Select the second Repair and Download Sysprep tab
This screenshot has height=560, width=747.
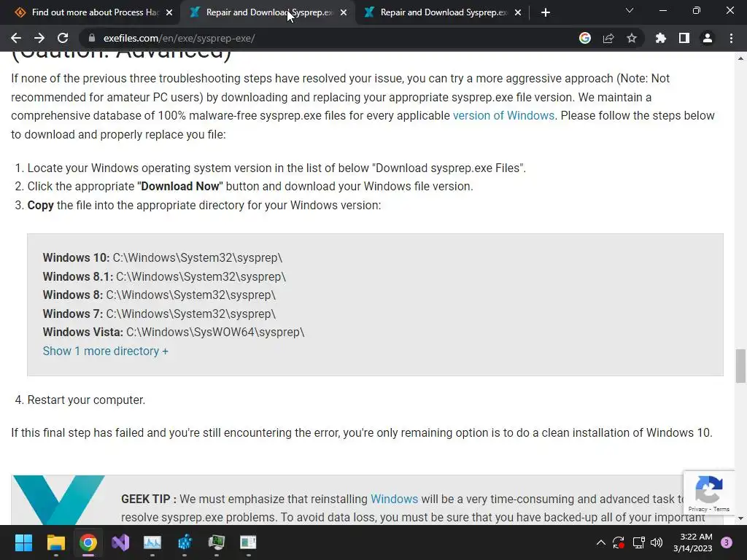pos(267,12)
